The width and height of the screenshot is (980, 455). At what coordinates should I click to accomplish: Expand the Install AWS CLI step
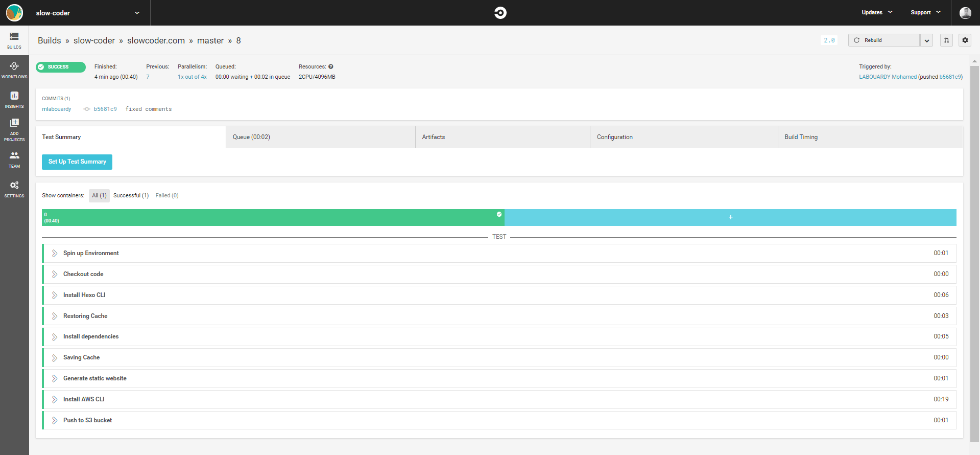coord(55,400)
